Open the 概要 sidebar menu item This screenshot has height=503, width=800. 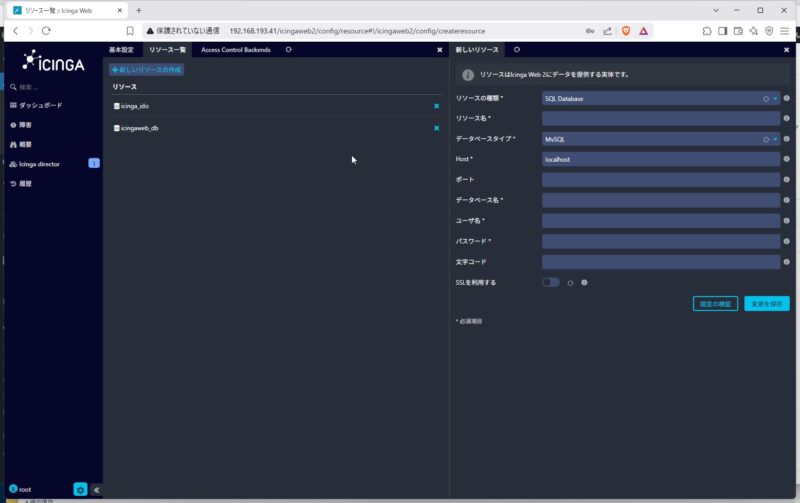(x=21, y=144)
